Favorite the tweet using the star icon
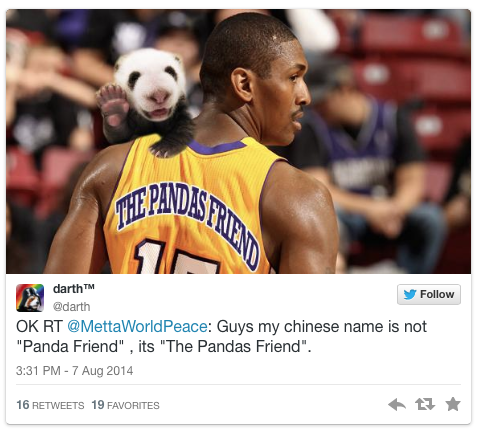This screenshot has width=480, height=433. 453,404
